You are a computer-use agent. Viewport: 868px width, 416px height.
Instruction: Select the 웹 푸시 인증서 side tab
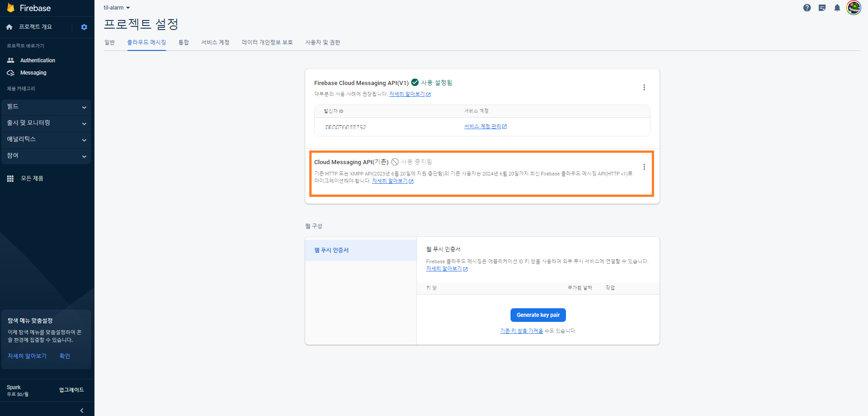361,250
